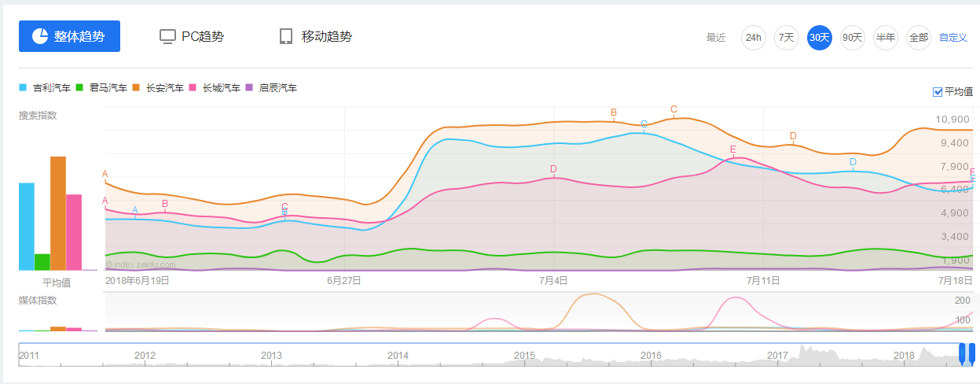Click the mobile device icon for 移动趋势
980x384 pixels.
[x=286, y=37]
